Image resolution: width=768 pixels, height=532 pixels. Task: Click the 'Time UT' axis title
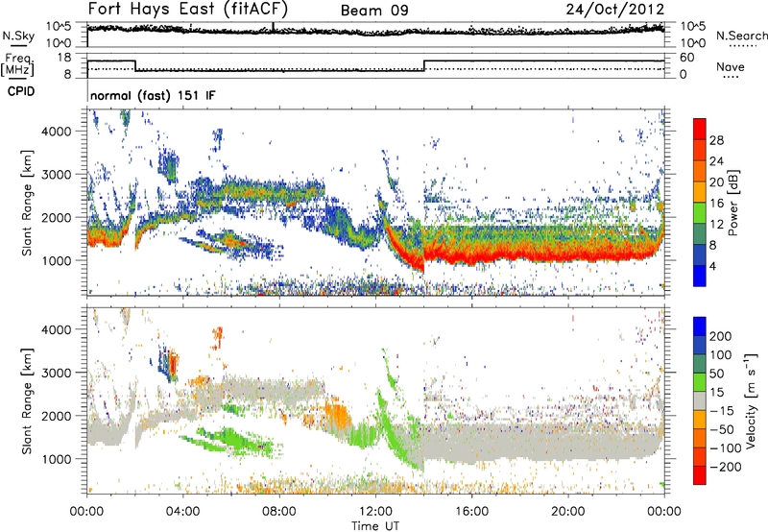coord(375,526)
